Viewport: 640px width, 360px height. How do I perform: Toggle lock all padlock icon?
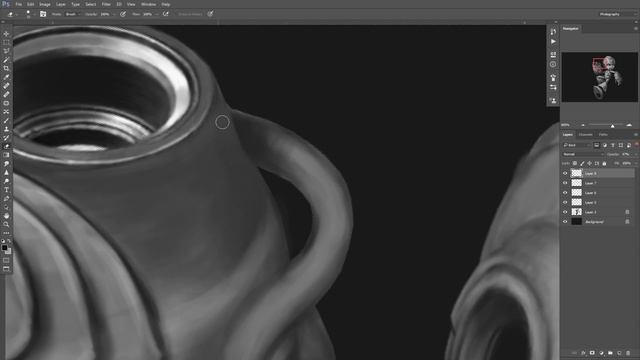[604, 163]
